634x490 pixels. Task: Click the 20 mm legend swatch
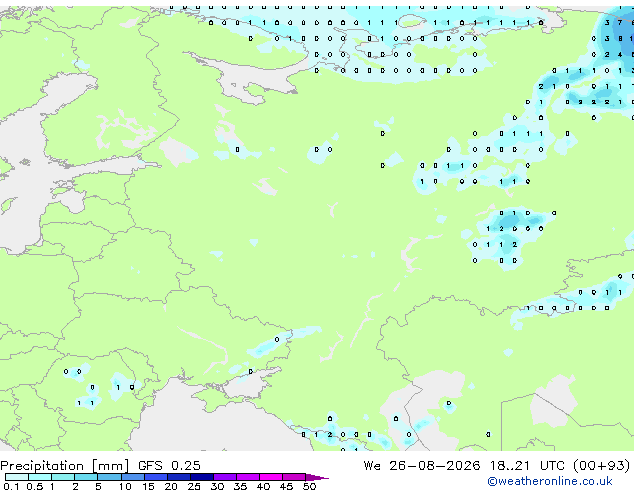click(x=179, y=477)
